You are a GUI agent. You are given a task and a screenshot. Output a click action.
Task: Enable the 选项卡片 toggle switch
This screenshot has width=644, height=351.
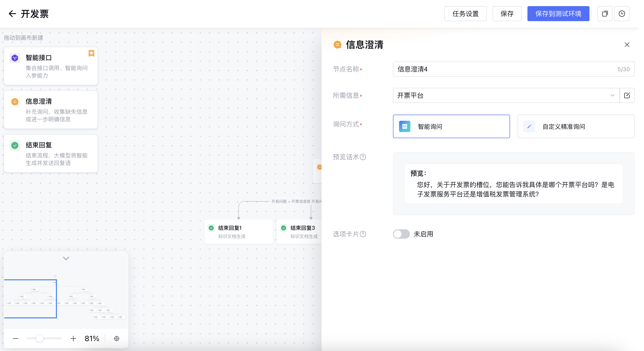(401, 234)
